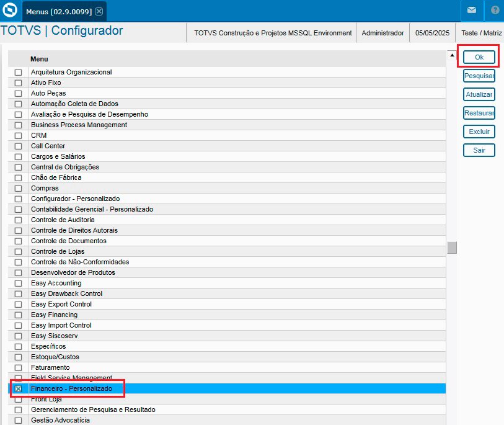Select the Controle de Auditoria row

[x=227, y=220]
